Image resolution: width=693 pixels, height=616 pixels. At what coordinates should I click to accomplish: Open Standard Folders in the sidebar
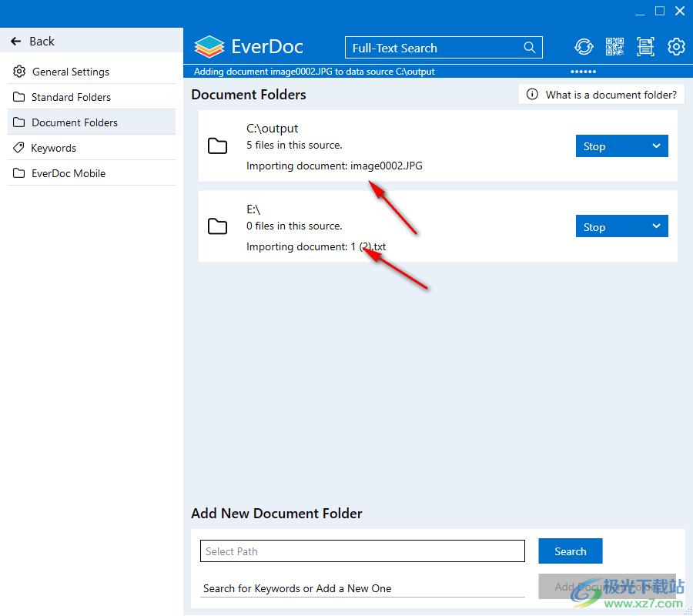pyautogui.click(x=92, y=97)
